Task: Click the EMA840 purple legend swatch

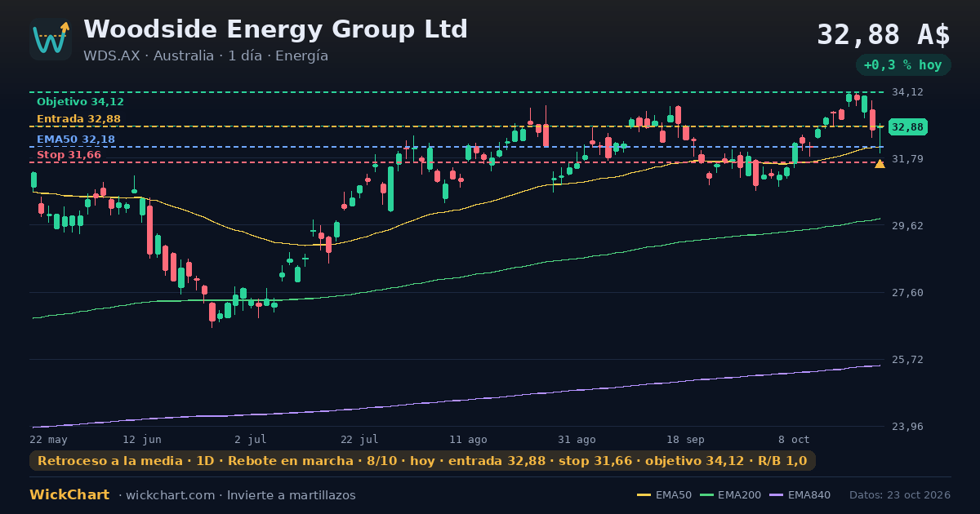Action: pyautogui.click(x=777, y=495)
